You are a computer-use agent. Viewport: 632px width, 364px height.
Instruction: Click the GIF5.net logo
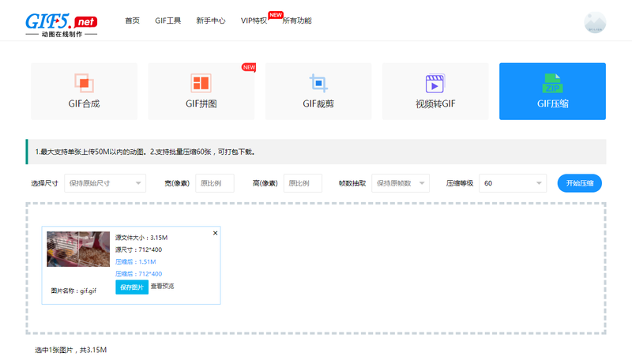(x=62, y=25)
